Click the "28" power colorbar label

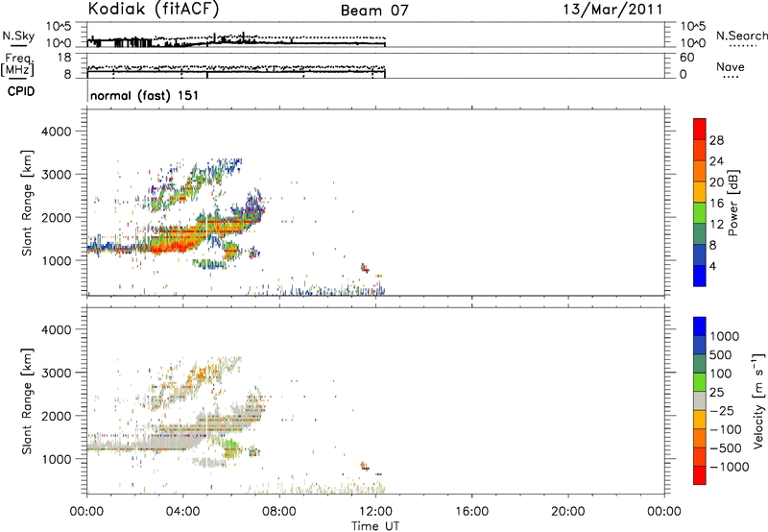(716, 140)
